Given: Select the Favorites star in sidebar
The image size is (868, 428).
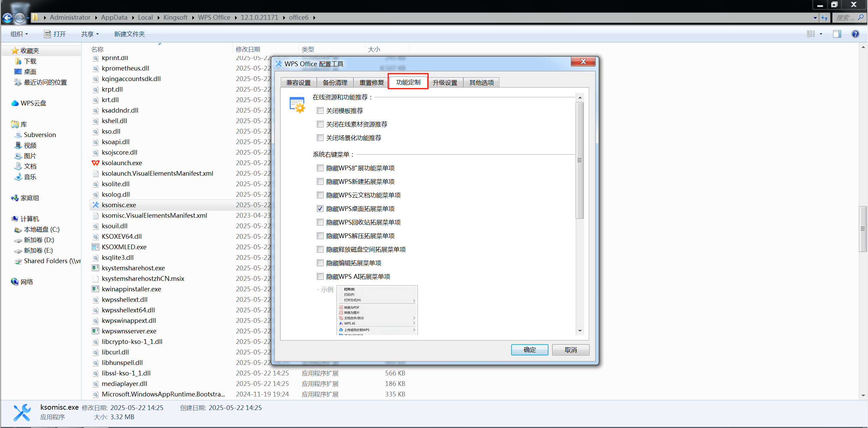Looking at the screenshot, I should pos(15,51).
